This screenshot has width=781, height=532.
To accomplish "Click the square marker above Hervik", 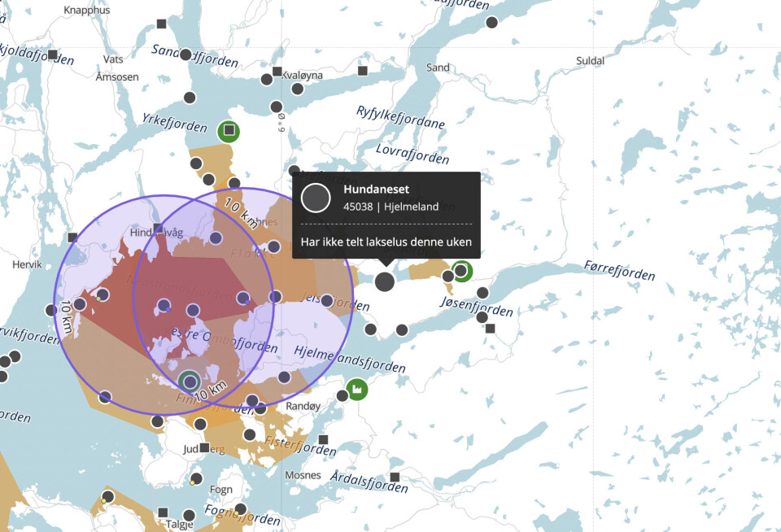I will click(x=72, y=238).
